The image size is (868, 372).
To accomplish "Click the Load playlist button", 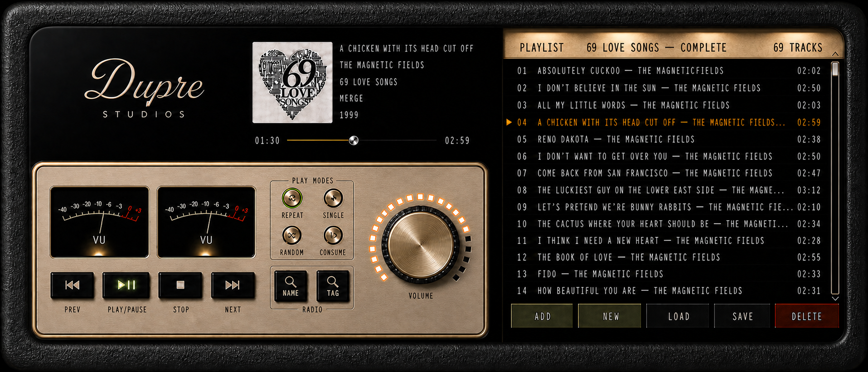I will click(x=678, y=316).
